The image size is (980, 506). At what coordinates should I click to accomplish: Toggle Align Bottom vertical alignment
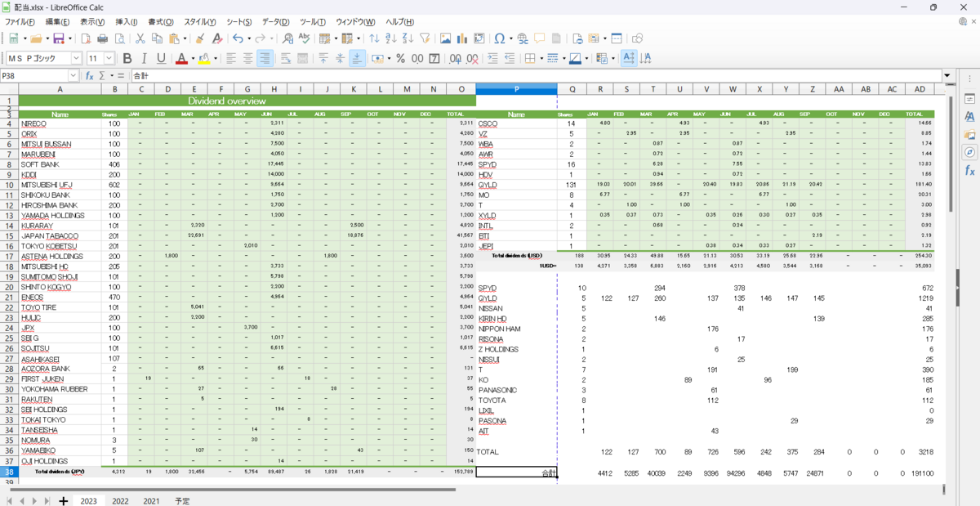click(357, 58)
